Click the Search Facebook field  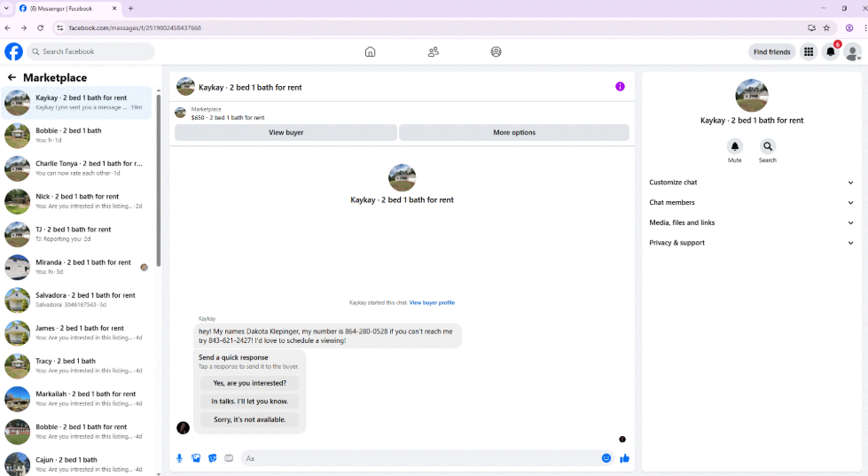pyautogui.click(x=90, y=51)
